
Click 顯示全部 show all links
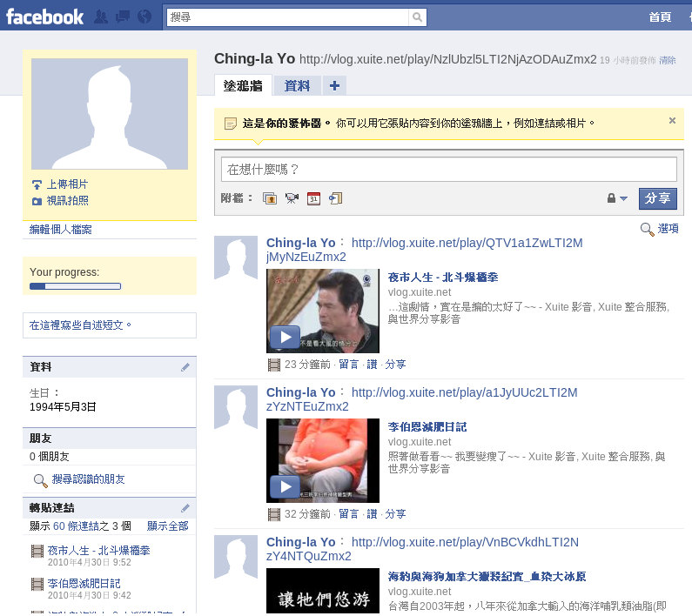(168, 526)
